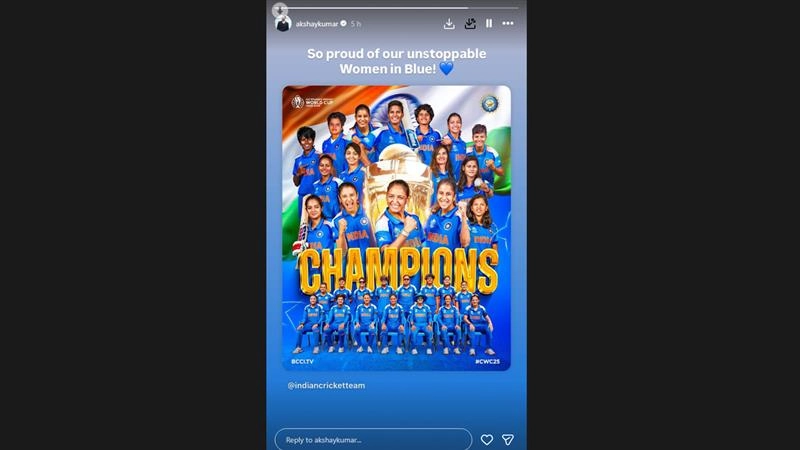Click the verified badge next to akshaykumar
Image resolution: width=800 pixels, height=450 pixels.
(x=343, y=23)
